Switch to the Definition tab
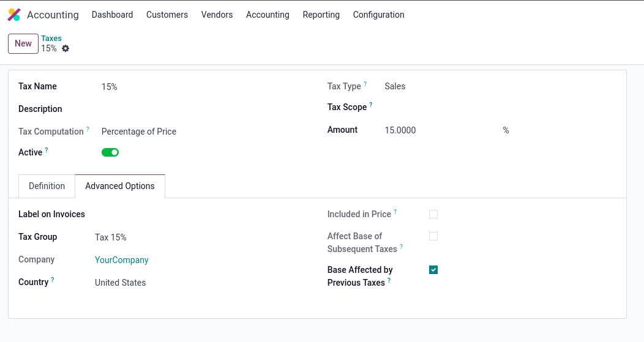This screenshot has width=644, height=342. coord(47,186)
